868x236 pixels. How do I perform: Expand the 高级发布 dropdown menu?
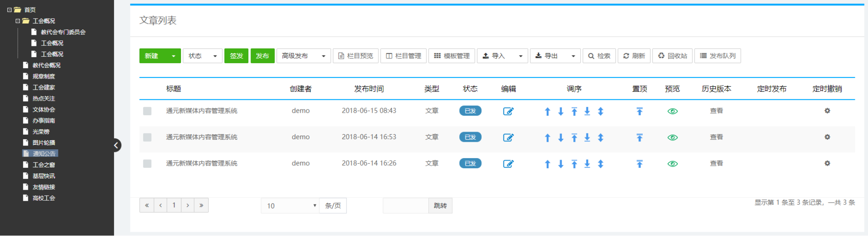[303, 56]
